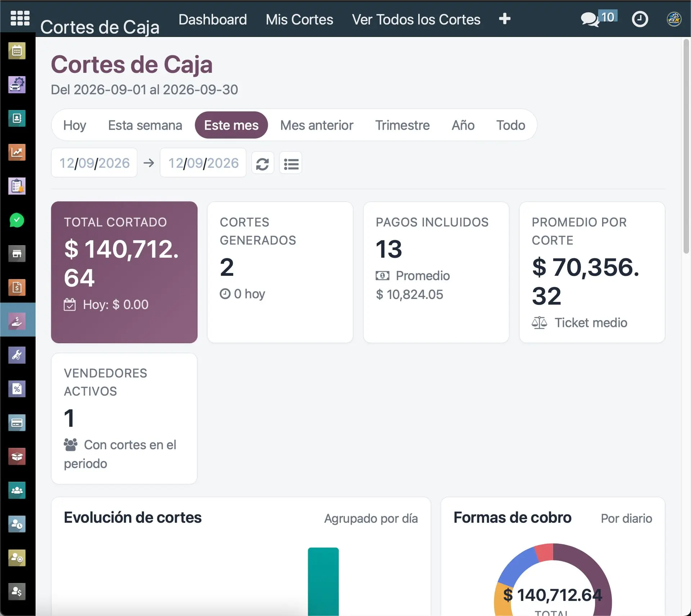Open the wrench repair app in sidebar
Screen dimensions: 691x616
click(17, 355)
